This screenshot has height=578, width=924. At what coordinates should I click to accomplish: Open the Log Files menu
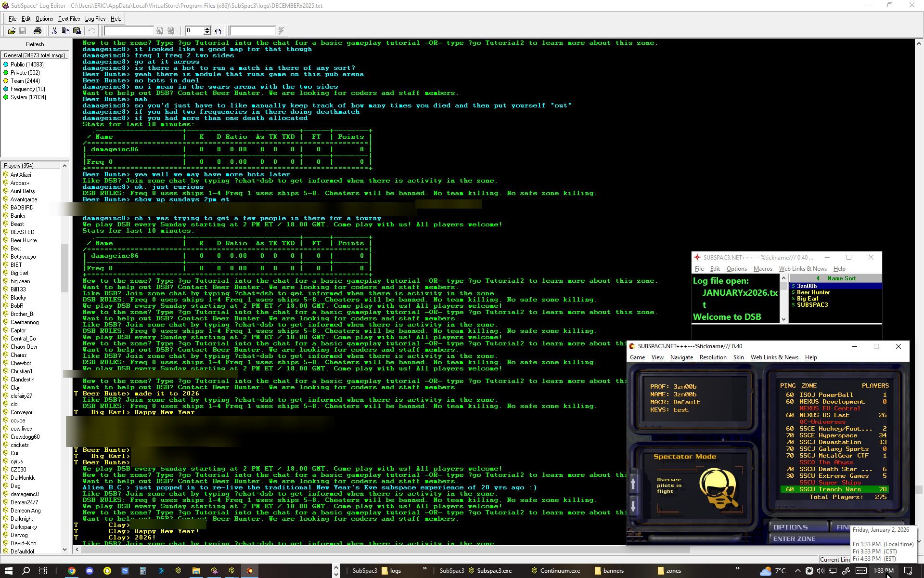[95, 19]
